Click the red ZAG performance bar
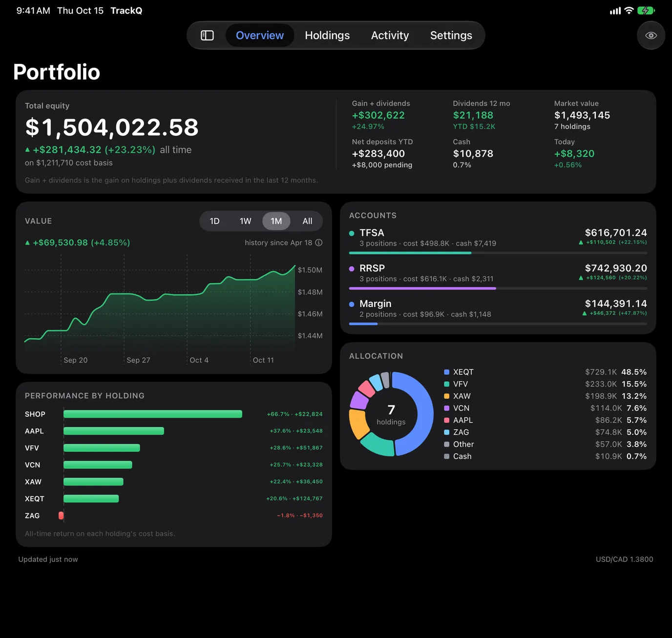672x638 pixels. point(61,515)
